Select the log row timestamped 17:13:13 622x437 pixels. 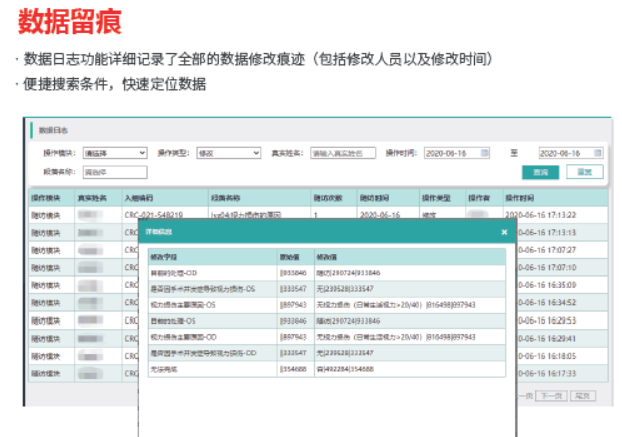click(318, 232)
